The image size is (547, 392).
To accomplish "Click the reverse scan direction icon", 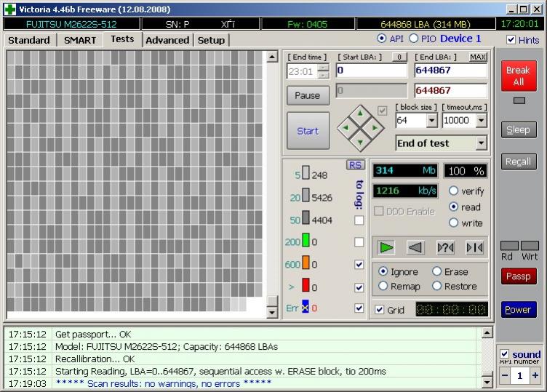I will 415,247.
